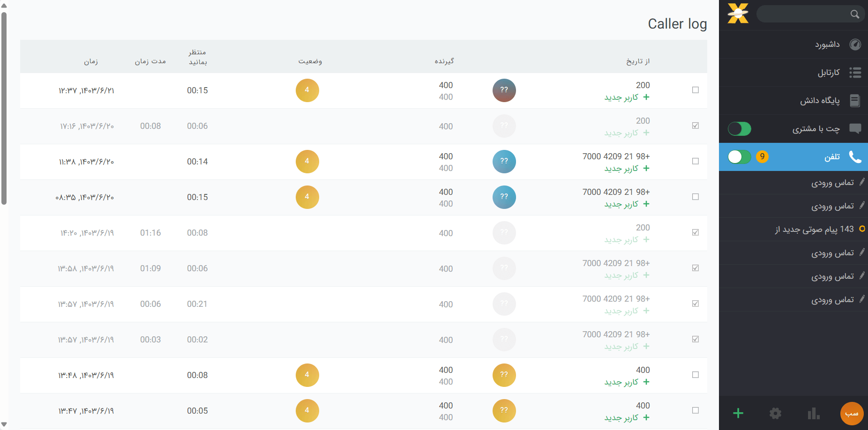This screenshot has height=430, width=868.
Task: Open the داشبورد menu item
Action: tap(793, 44)
